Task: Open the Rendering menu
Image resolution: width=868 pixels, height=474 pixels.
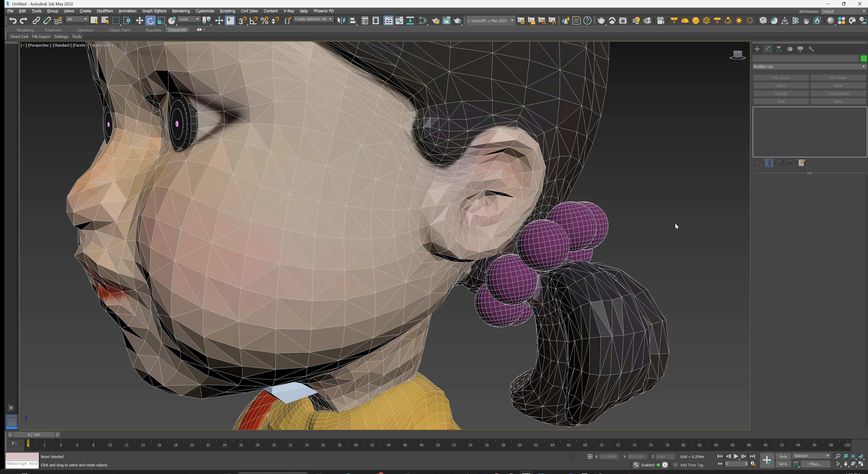Action: [x=181, y=11]
